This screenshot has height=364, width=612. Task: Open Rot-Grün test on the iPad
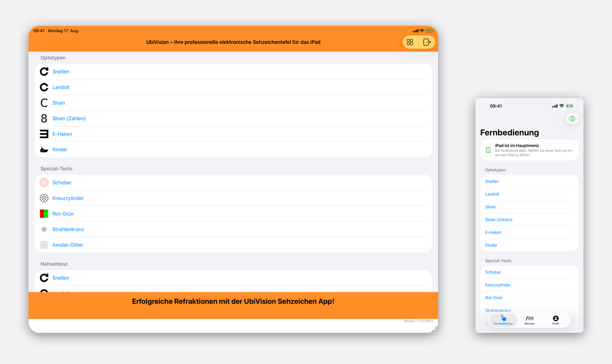233,214
